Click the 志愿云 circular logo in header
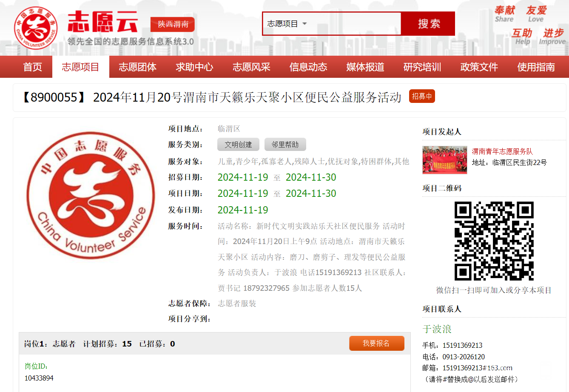Screen dimensions: 569x392 click(x=36, y=28)
